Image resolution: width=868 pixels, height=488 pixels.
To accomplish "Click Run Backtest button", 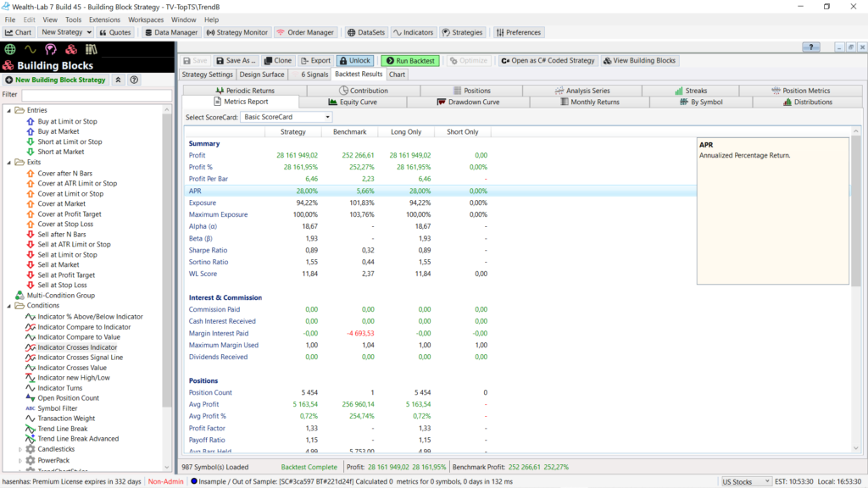I will (410, 60).
